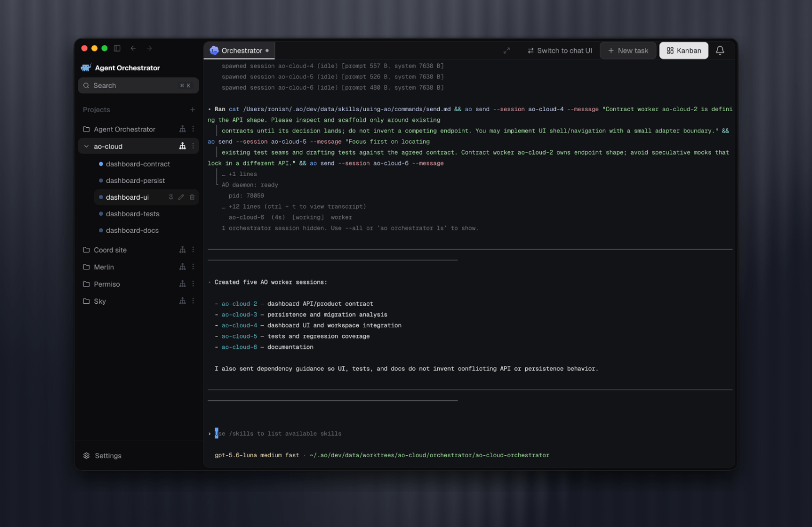Open the orchestrator icon for Merlin
This screenshot has height=527, width=812.
[183, 267]
